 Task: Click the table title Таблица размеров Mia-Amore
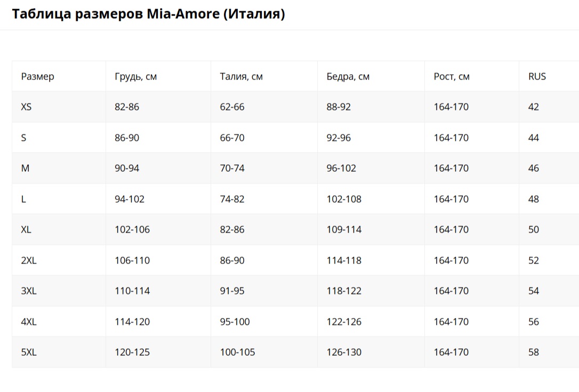click(x=148, y=14)
